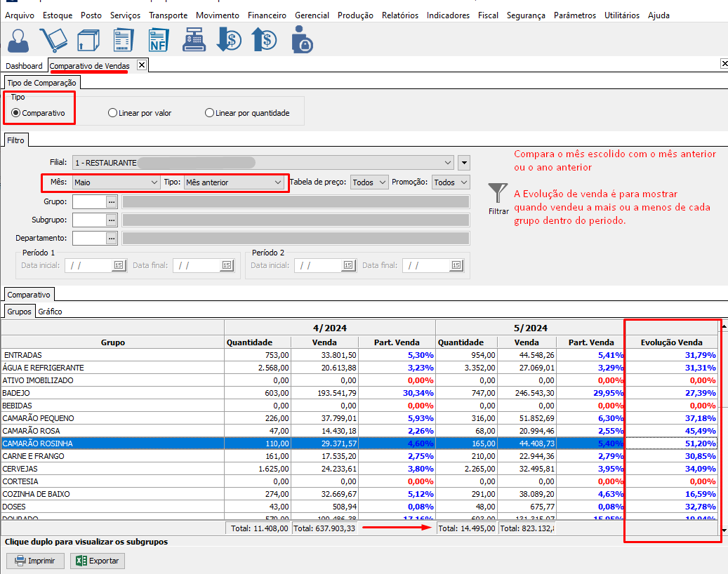Screen dimensions: 728x574
Task: Expand the Tipo dropdown set to Mês anterior
Action: tap(233, 182)
